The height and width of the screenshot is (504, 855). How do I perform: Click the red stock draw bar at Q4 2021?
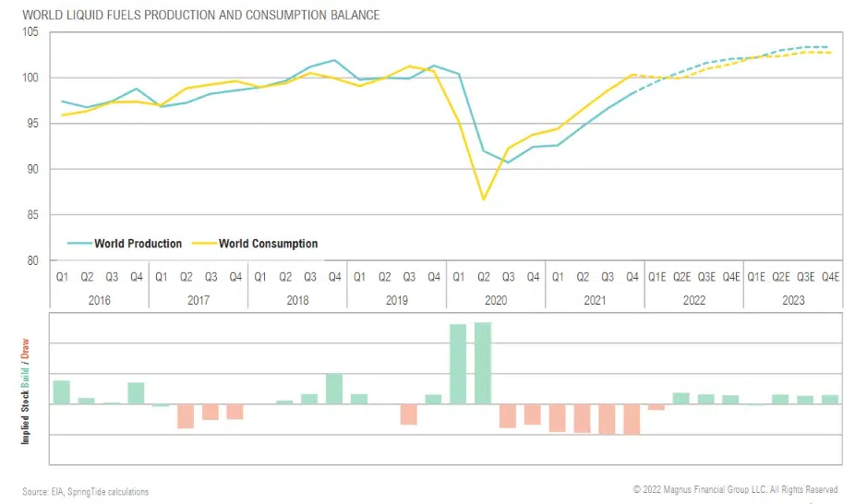coord(632,419)
